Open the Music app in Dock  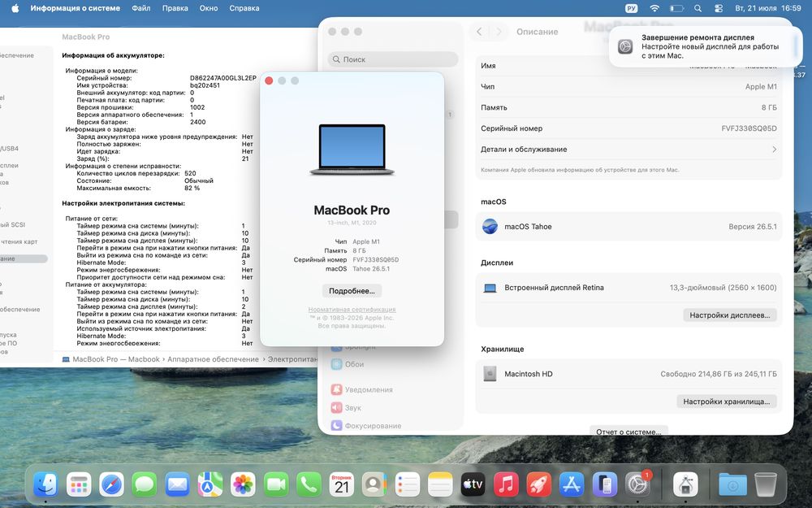click(x=506, y=484)
